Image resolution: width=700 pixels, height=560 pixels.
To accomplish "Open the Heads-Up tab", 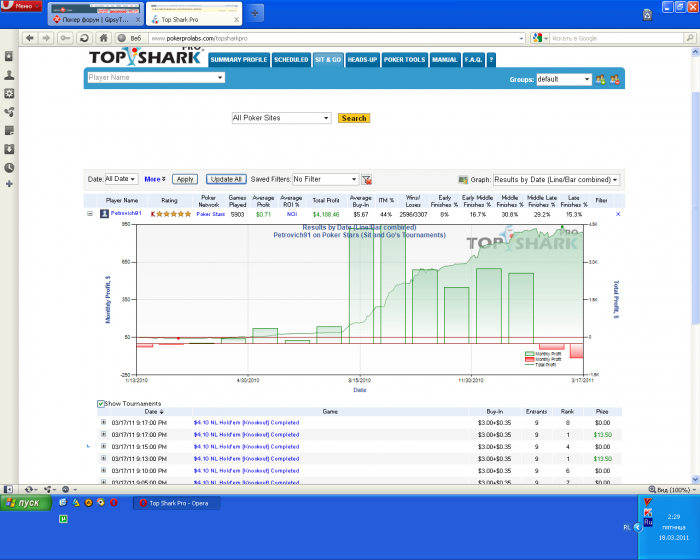I will point(362,60).
